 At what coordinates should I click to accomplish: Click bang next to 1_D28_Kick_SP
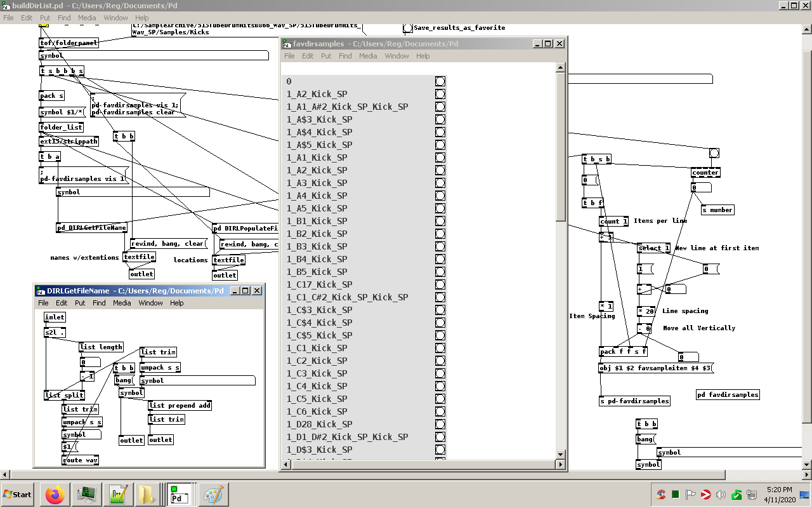click(440, 424)
